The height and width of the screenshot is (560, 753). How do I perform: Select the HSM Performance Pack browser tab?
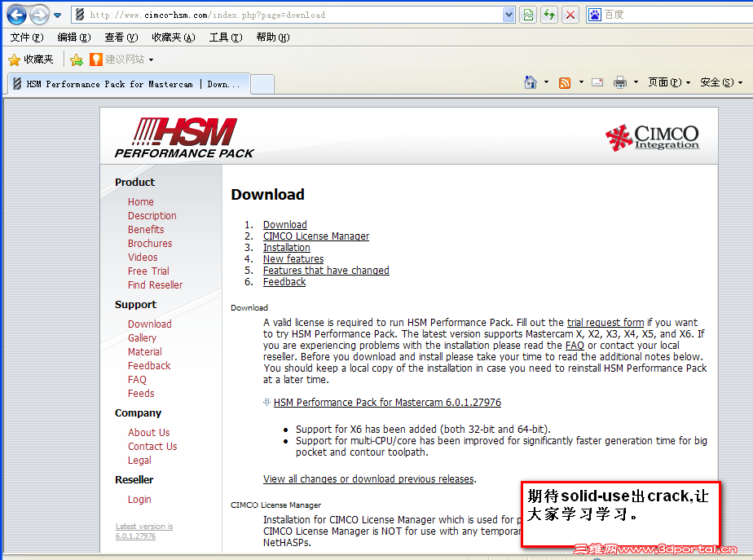(x=129, y=84)
